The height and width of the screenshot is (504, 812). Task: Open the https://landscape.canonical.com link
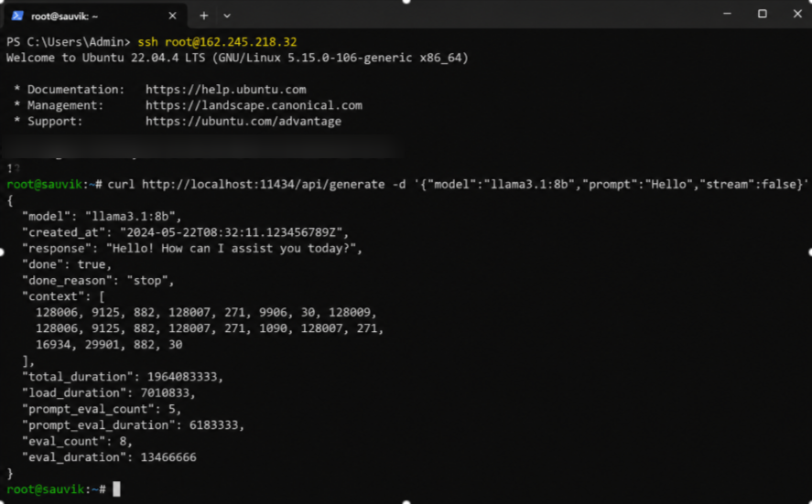[x=254, y=105]
